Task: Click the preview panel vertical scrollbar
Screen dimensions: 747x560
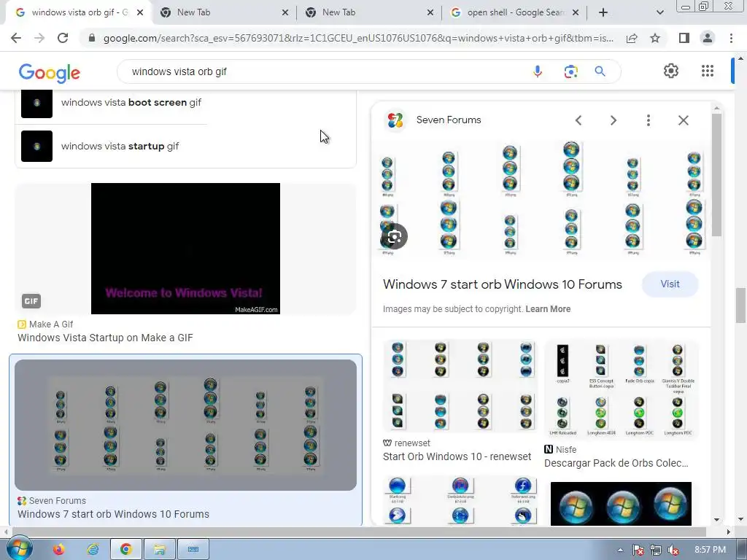Action: [716, 175]
